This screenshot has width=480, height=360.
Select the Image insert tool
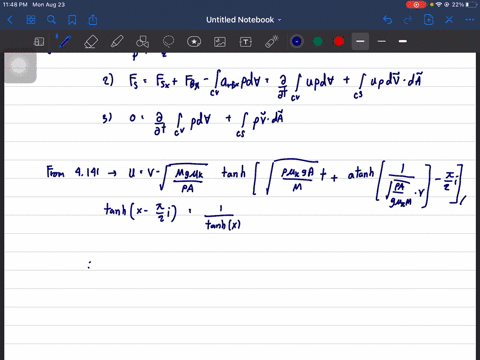coord(220,42)
